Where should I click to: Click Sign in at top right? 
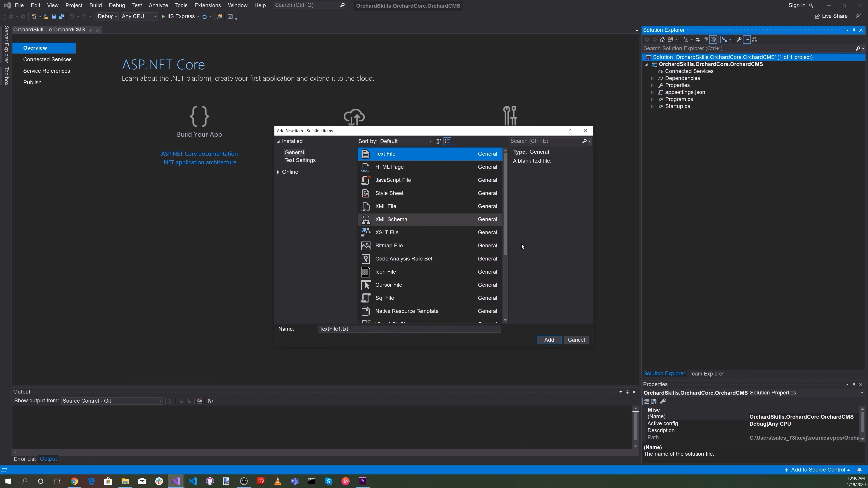(801, 5)
